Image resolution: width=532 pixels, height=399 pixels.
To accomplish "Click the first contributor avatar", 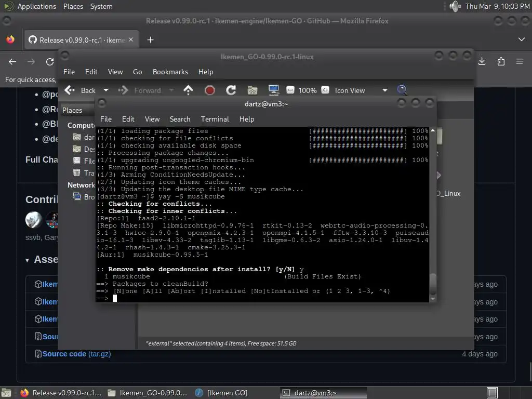I will 34,220.
